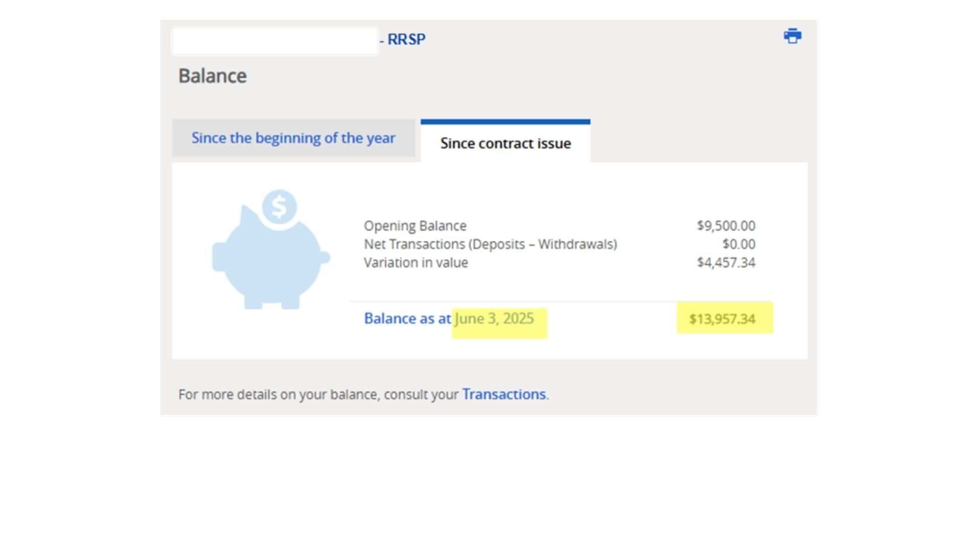Viewport: 980px width, 551px height.
Task: Click the $4,457.34 variation amount
Action: pyautogui.click(x=726, y=262)
